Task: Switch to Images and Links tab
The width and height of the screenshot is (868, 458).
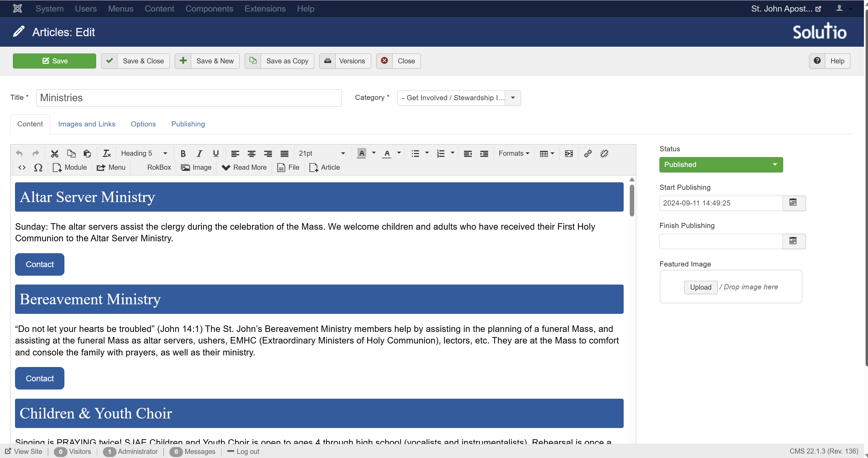Action: (x=87, y=124)
